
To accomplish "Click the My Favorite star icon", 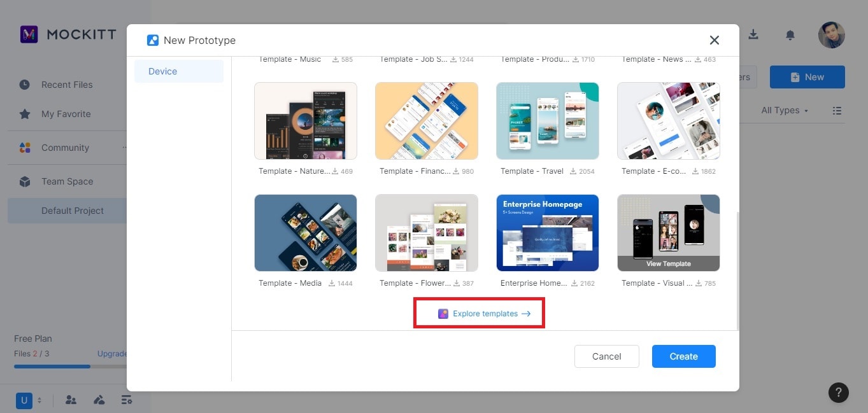I will click(25, 114).
